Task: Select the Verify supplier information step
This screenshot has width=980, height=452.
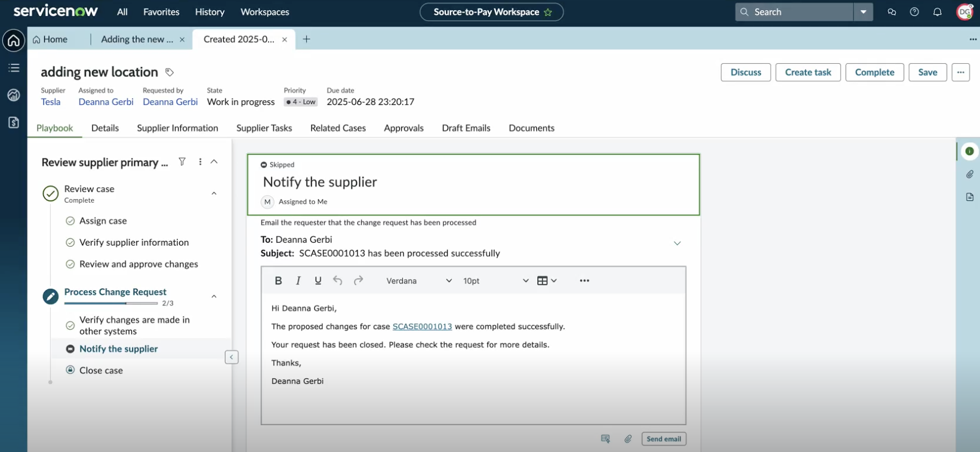Action: point(134,243)
